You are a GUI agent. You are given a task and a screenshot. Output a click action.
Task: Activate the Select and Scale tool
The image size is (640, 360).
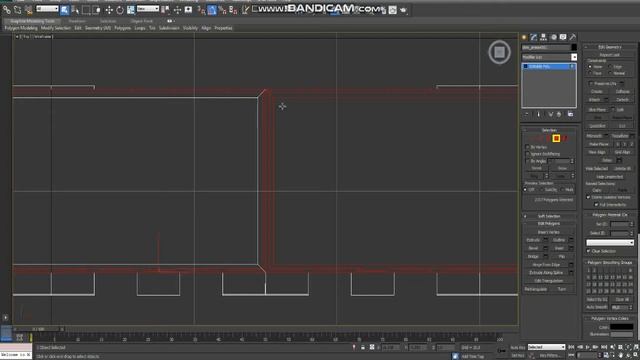click(131, 9)
